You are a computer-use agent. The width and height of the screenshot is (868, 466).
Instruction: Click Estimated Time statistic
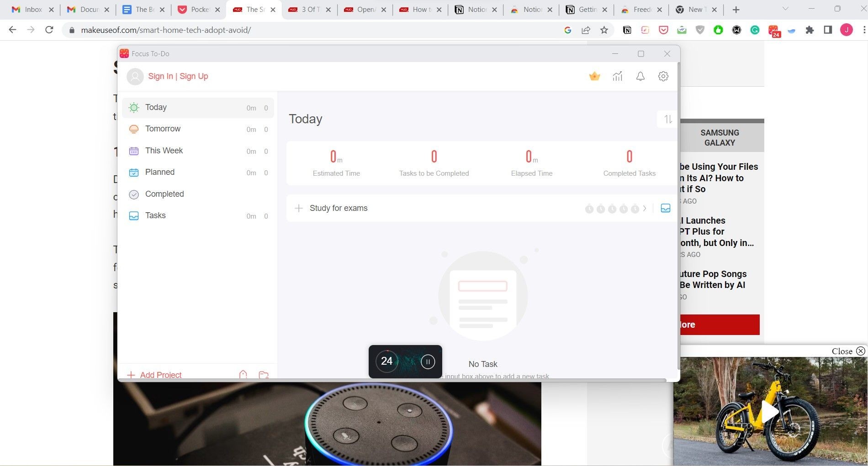[336, 163]
